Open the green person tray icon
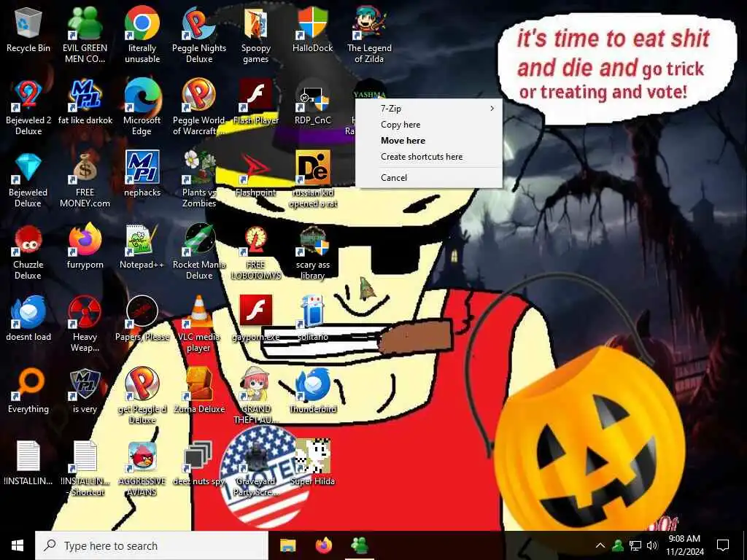This screenshot has width=747, height=560. tap(618, 545)
